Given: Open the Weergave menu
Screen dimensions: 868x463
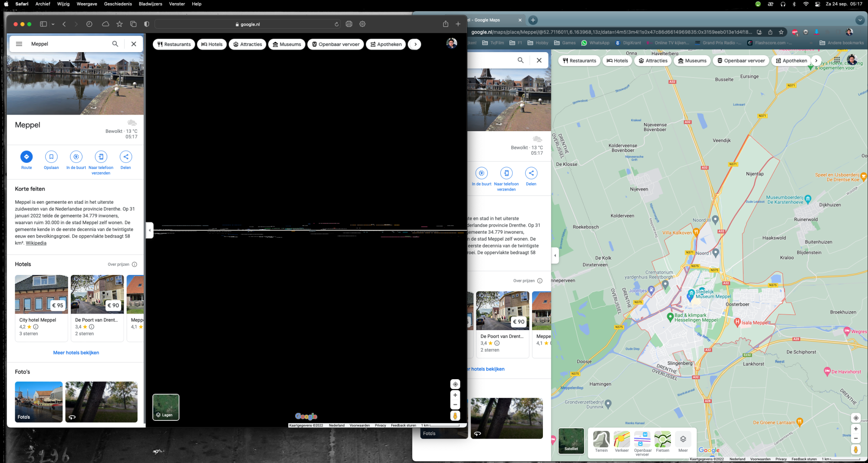Looking at the screenshot, I should pos(87,4).
